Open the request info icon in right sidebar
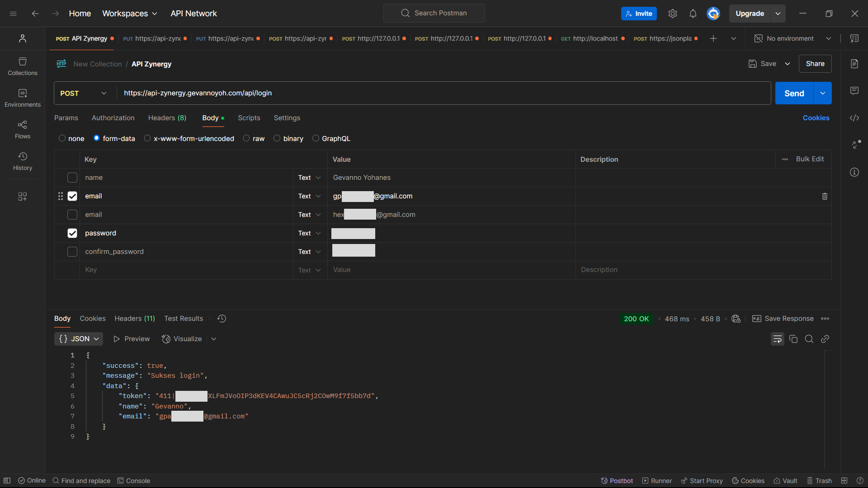 click(854, 172)
